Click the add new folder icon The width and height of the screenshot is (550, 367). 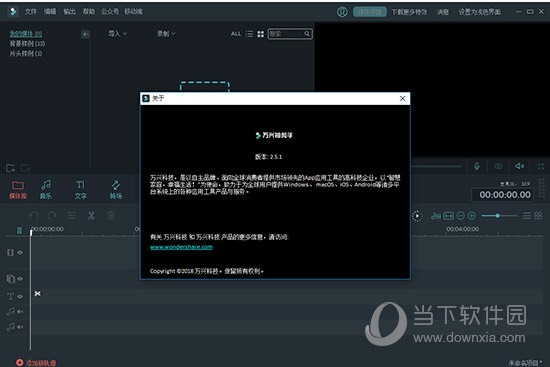(x=11, y=168)
